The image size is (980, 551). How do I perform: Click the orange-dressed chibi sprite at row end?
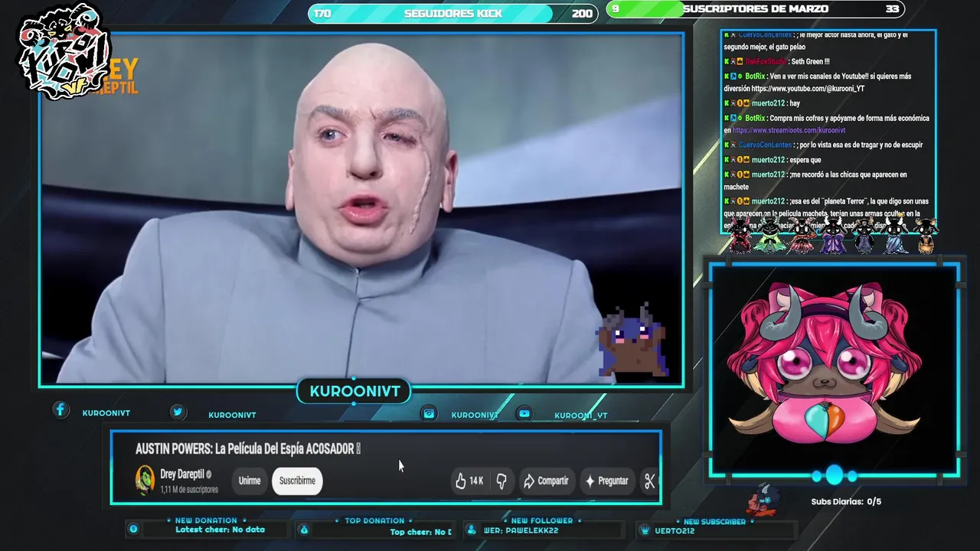click(926, 234)
